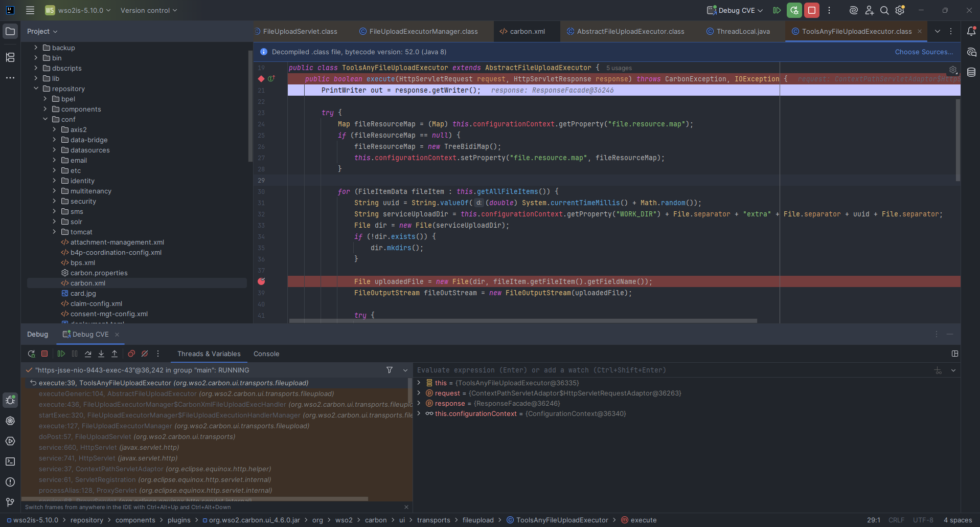Collapse the conf folder

pos(45,119)
